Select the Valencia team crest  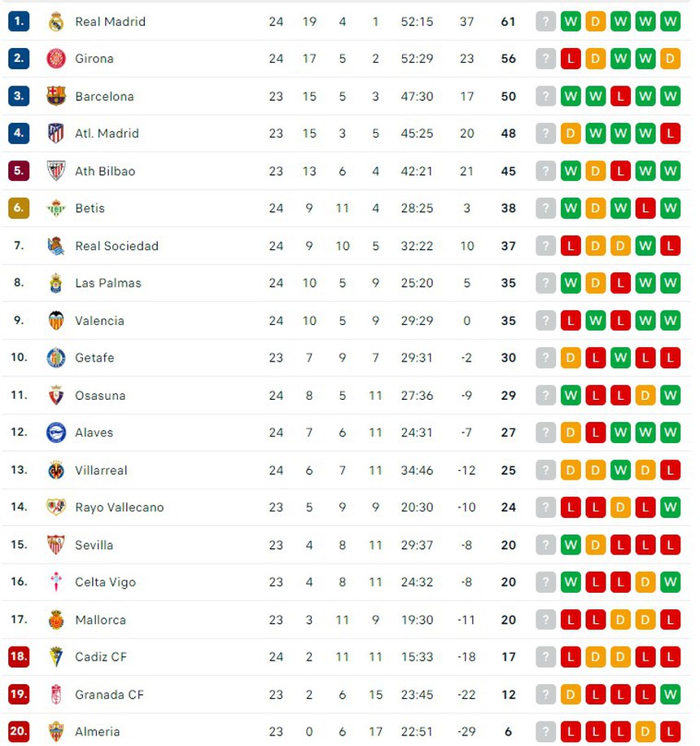point(55,321)
